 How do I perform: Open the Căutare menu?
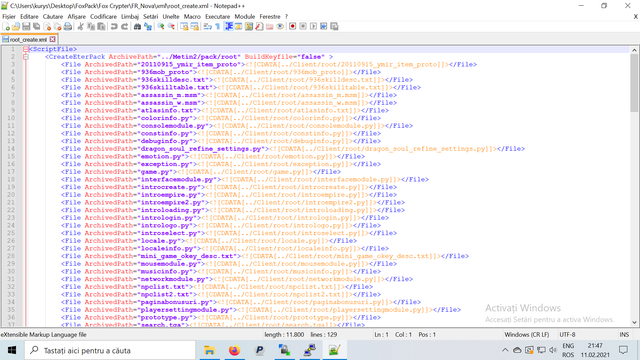tap(53, 17)
